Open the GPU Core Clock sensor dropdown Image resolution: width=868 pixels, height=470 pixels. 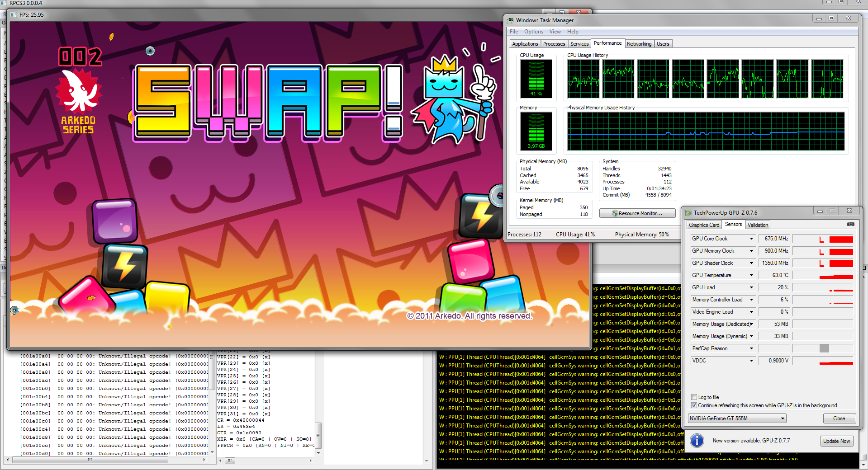tap(751, 239)
